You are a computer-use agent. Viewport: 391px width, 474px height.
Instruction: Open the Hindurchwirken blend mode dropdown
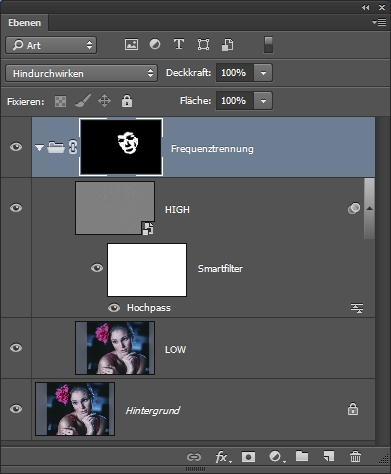click(81, 73)
